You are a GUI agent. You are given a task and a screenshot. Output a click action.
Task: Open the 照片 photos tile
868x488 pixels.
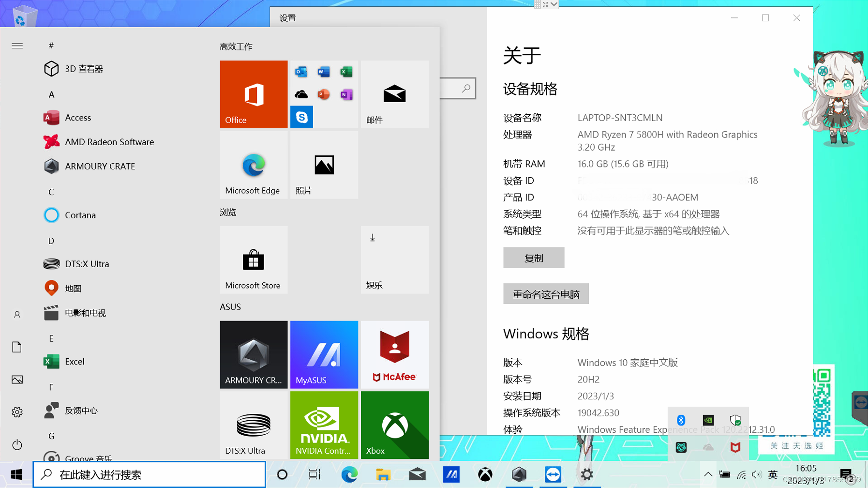click(x=324, y=165)
